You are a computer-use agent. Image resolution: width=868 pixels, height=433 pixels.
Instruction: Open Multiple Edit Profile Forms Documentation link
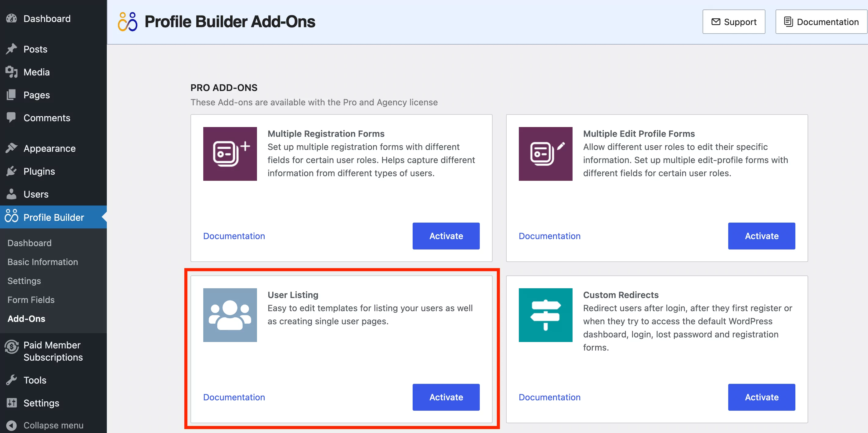click(550, 236)
